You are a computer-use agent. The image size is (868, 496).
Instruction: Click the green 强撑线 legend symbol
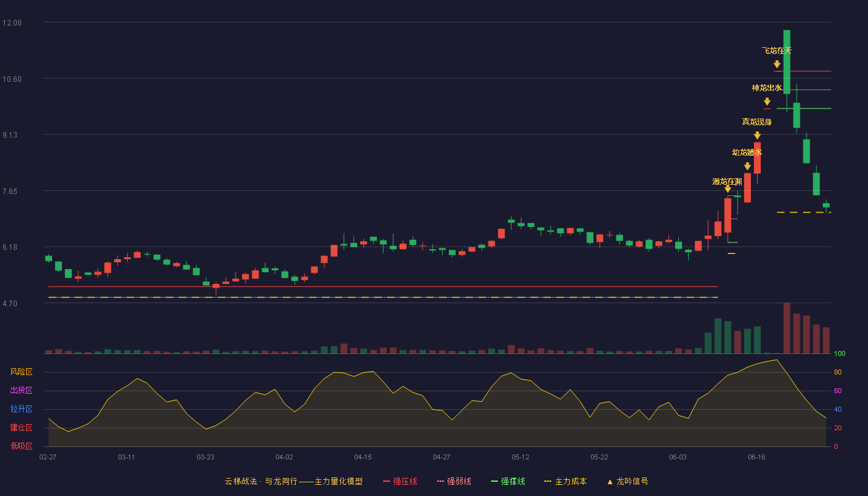pos(494,481)
